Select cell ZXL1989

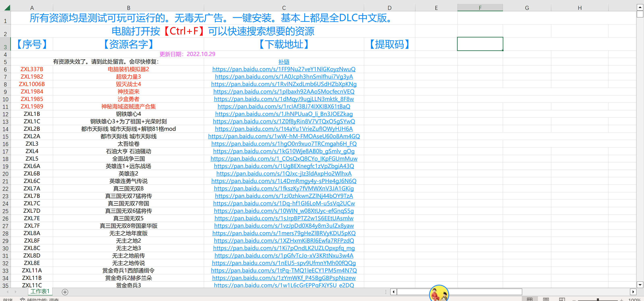pyautogui.click(x=32, y=106)
